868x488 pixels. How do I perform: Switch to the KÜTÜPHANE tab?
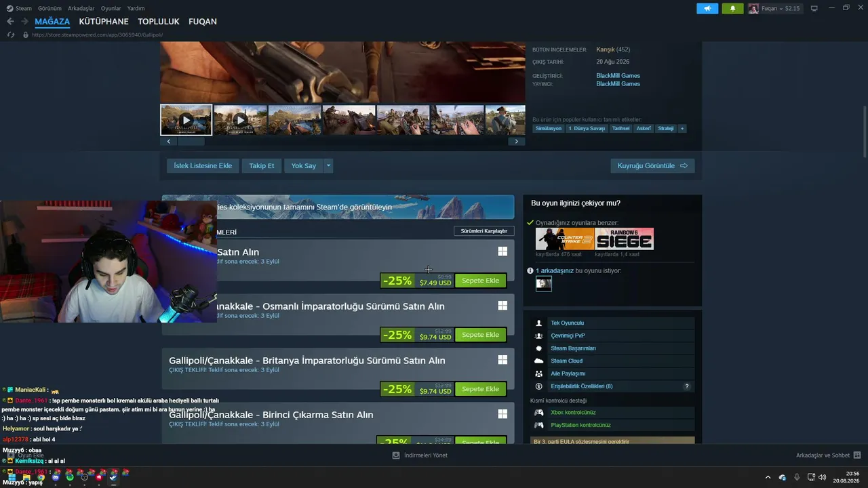pyautogui.click(x=104, y=22)
